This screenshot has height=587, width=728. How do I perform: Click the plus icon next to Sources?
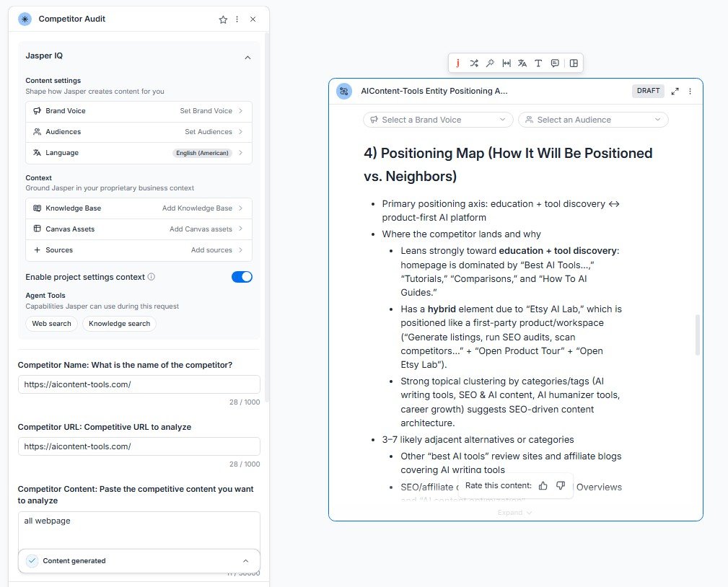point(37,250)
